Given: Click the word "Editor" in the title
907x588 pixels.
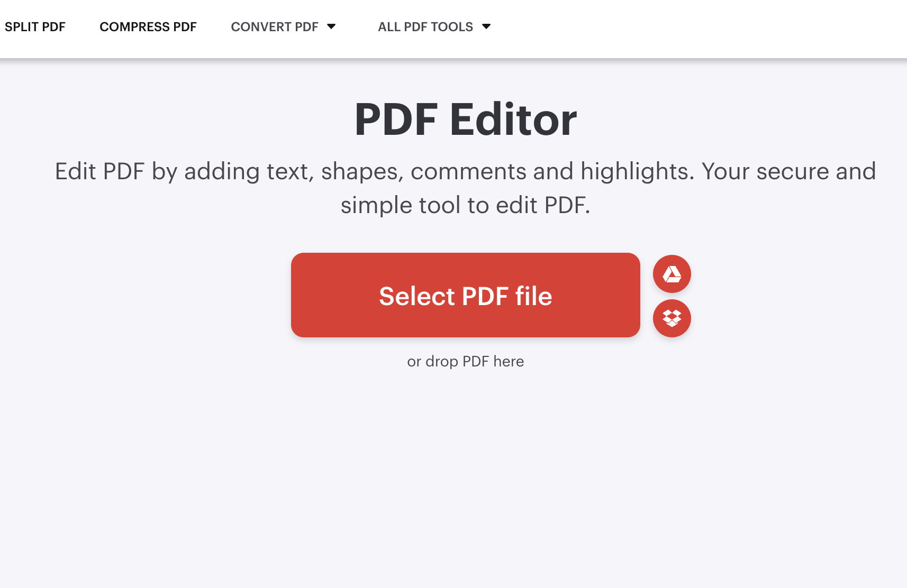Looking at the screenshot, I should coord(513,120).
